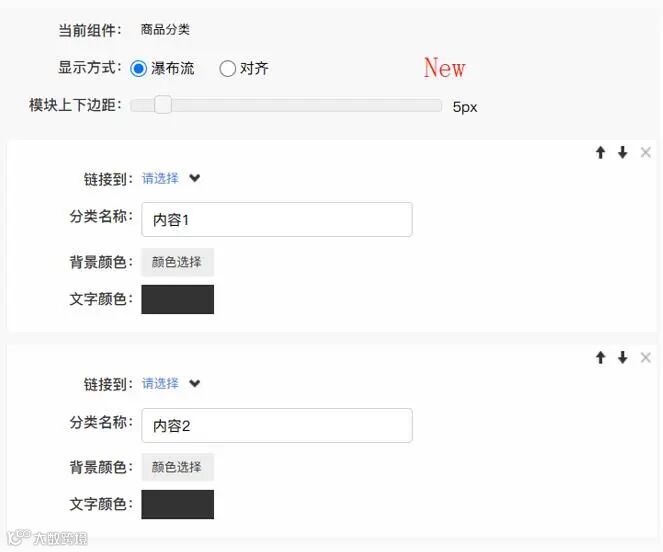Click first 请选择 link
Image resolution: width=663 pixels, height=552 pixels.
160,179
